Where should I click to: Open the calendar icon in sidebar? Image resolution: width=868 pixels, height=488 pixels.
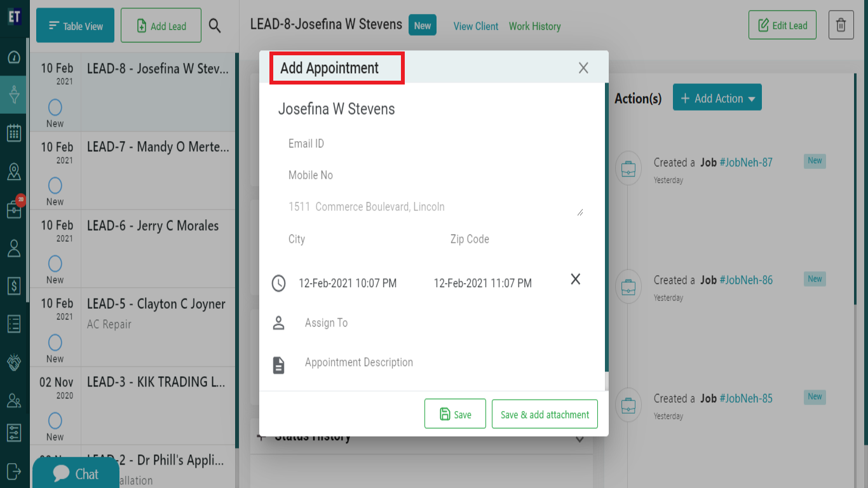(x=14, y=133)
